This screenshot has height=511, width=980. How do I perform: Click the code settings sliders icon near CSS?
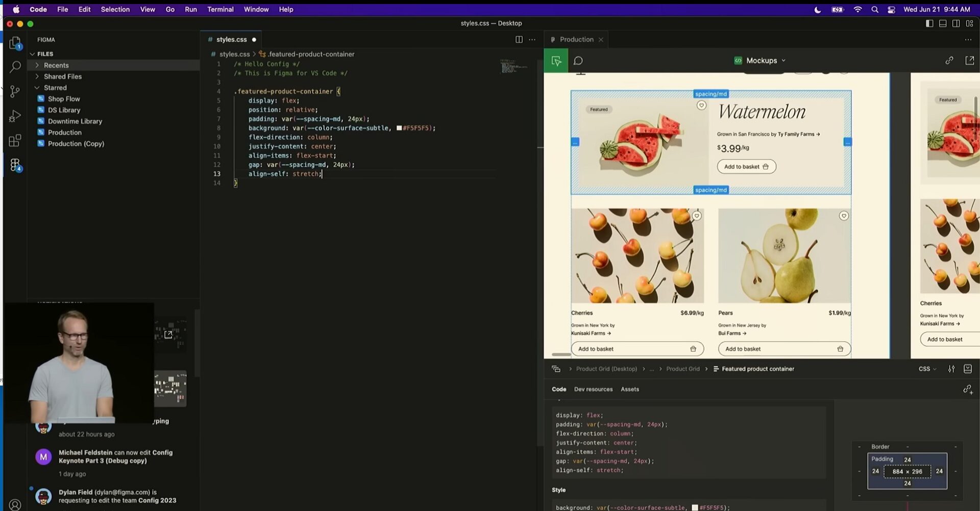952,369
